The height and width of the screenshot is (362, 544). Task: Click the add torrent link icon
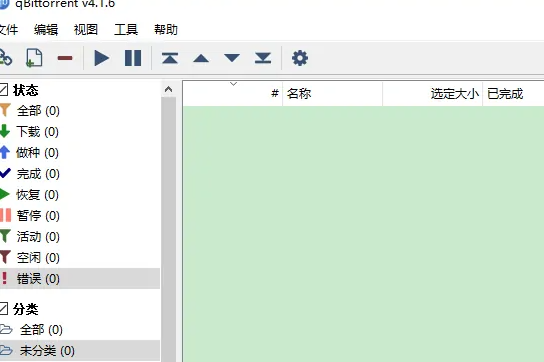tap(5, 58)
